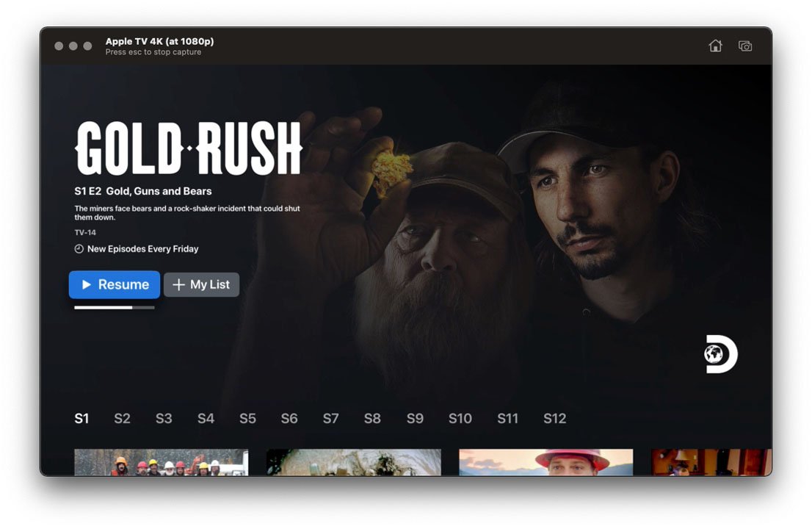
Task: Click the screenshot camera icon
Action: 745,46
